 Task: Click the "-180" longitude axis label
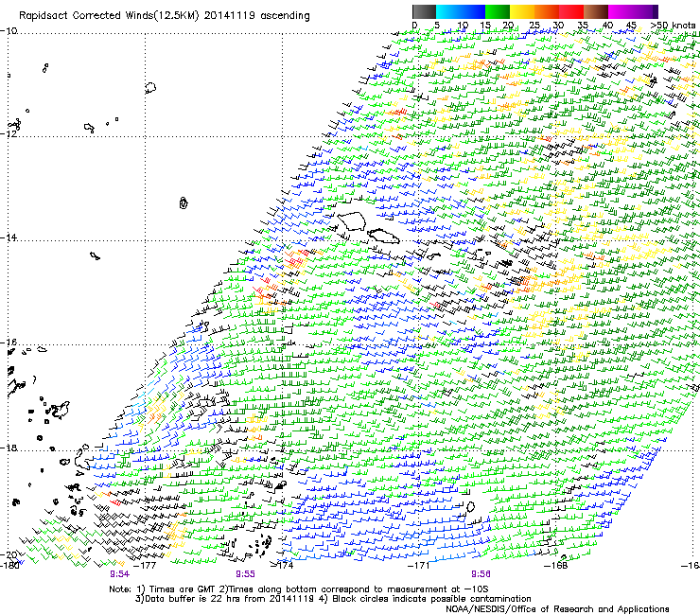[9, 565]
